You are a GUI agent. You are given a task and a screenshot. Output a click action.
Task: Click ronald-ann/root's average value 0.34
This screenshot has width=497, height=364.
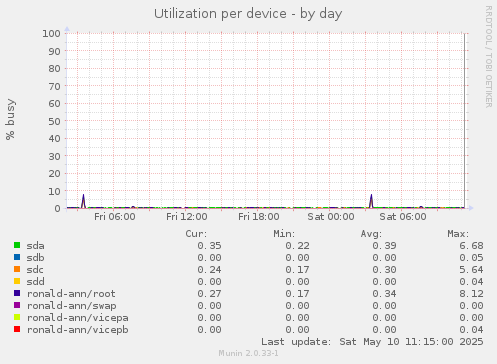[x=384, y=294]
